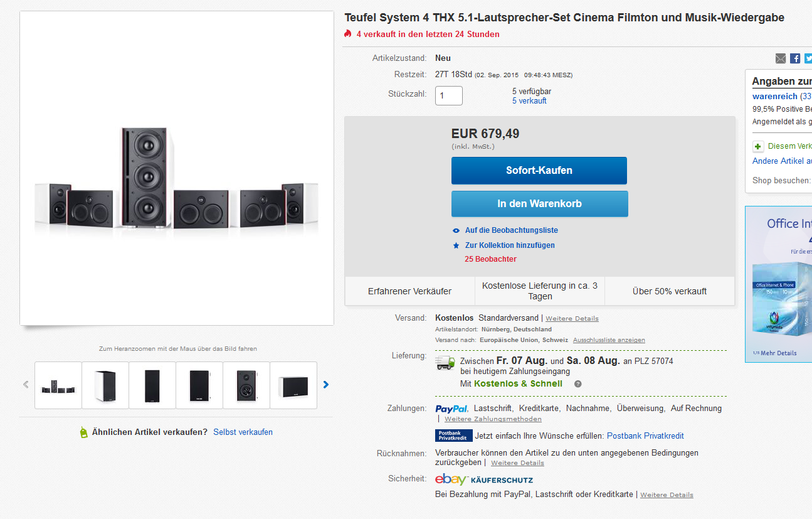
Task: Share the listing via the Twitter icon
Action: point(808,58)
